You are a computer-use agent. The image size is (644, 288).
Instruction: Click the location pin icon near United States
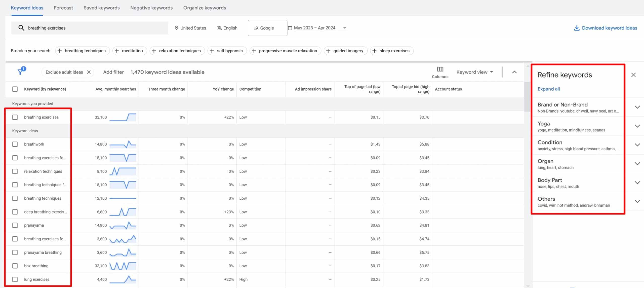point(177,28)
